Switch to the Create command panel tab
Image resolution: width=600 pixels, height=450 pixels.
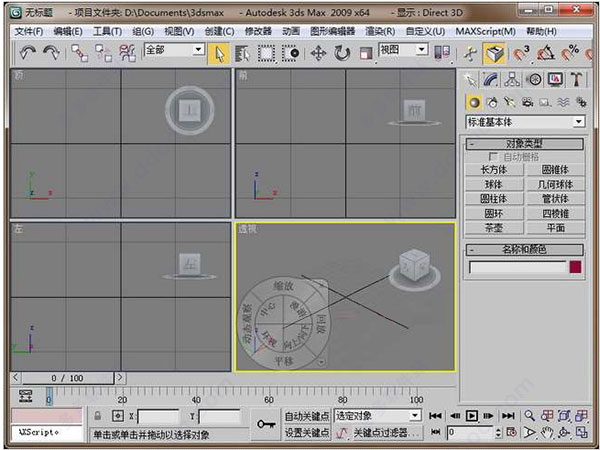tap(470, 80)
